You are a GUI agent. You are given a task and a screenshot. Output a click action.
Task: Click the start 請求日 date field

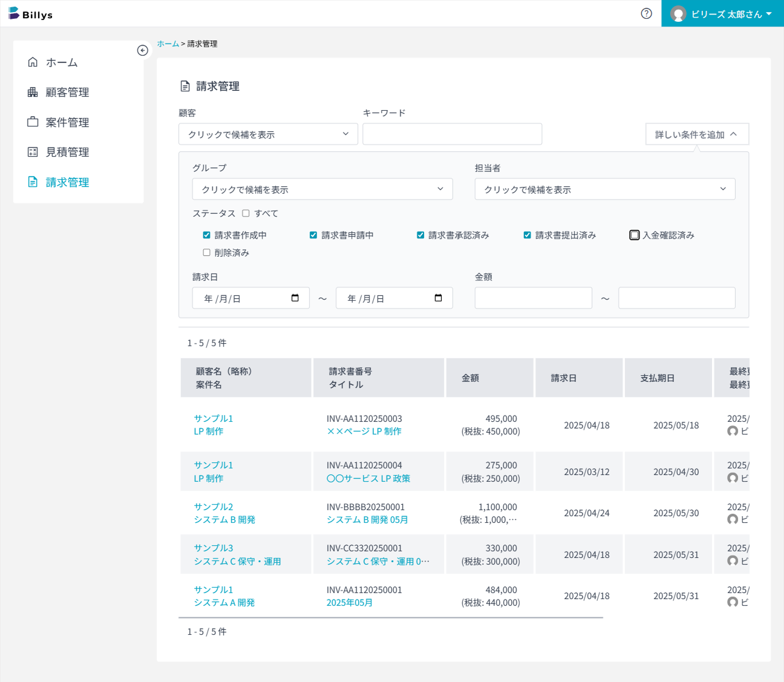click(x=251, y=298)
